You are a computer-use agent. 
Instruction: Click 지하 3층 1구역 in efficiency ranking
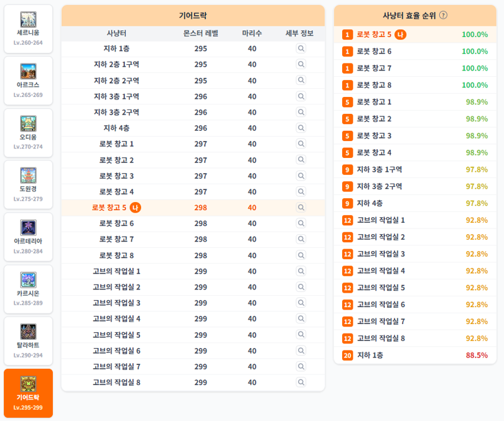coord(415,169)
